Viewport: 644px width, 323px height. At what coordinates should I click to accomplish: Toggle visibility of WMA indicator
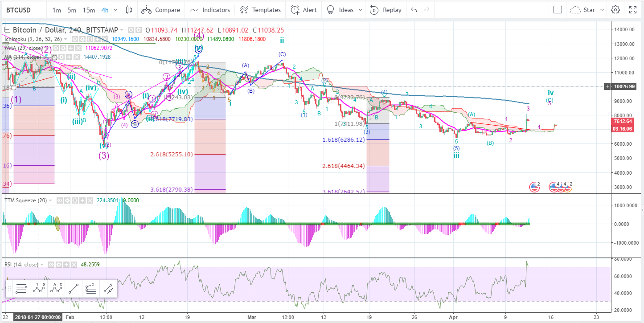tap(56, 48)
